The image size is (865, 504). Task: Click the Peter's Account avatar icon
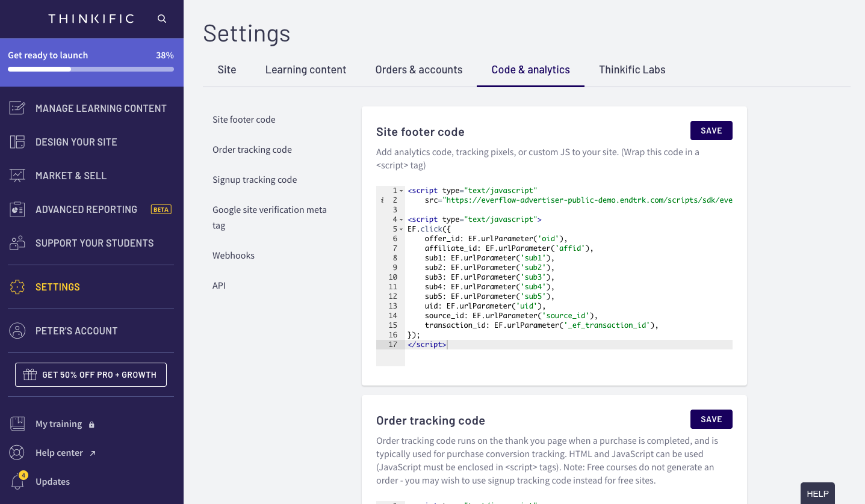pyautogui.click(x=17, y=331)
